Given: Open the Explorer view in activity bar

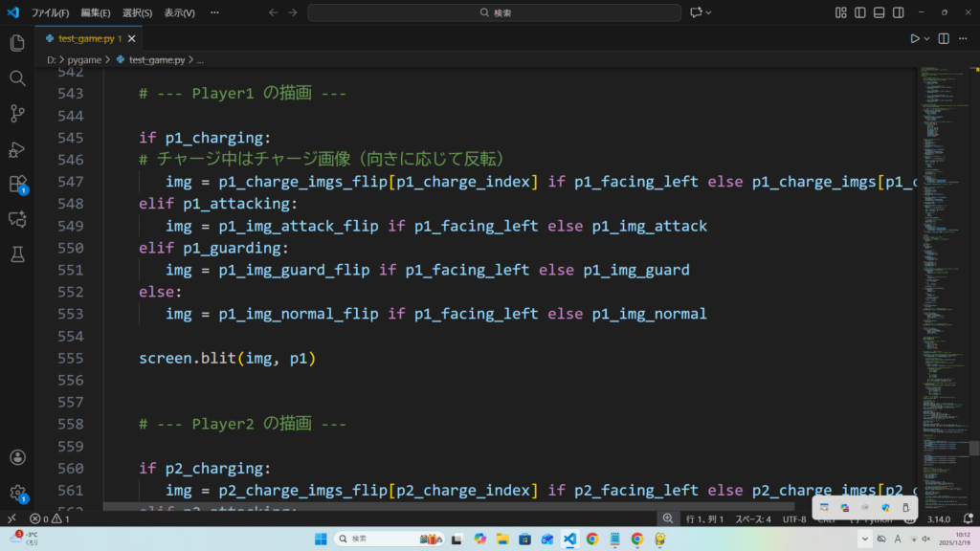Looking at the screenshot, I should [x=16, y=43].
